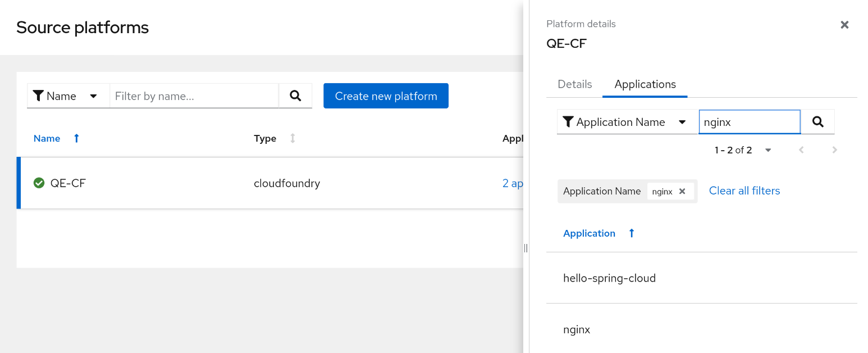Click the green status icon for QE-CF
The image size is (868, 353).
coord(39,183)
